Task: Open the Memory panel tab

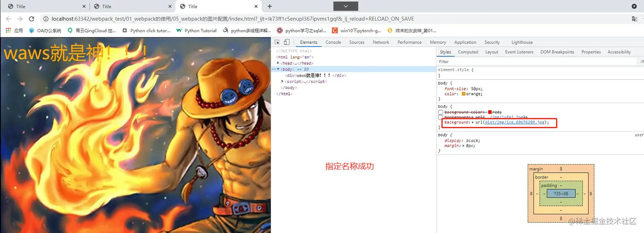Action: [438, 42]
